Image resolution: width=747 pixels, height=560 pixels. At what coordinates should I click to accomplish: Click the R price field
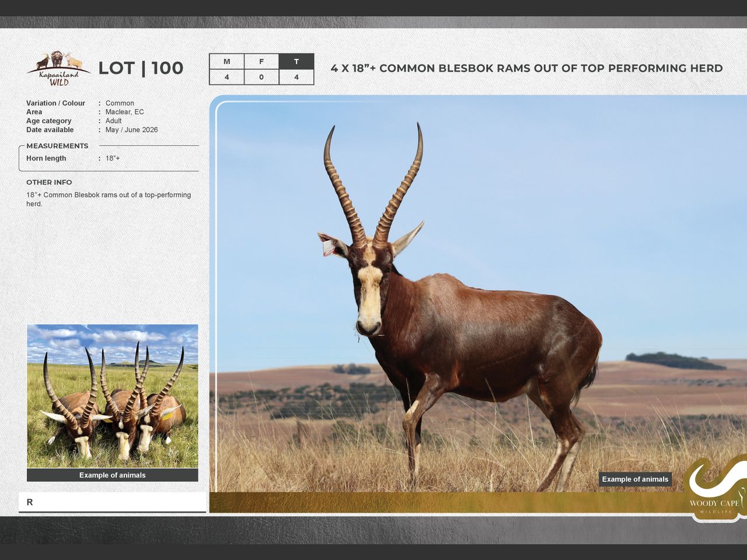coord(112,502)
